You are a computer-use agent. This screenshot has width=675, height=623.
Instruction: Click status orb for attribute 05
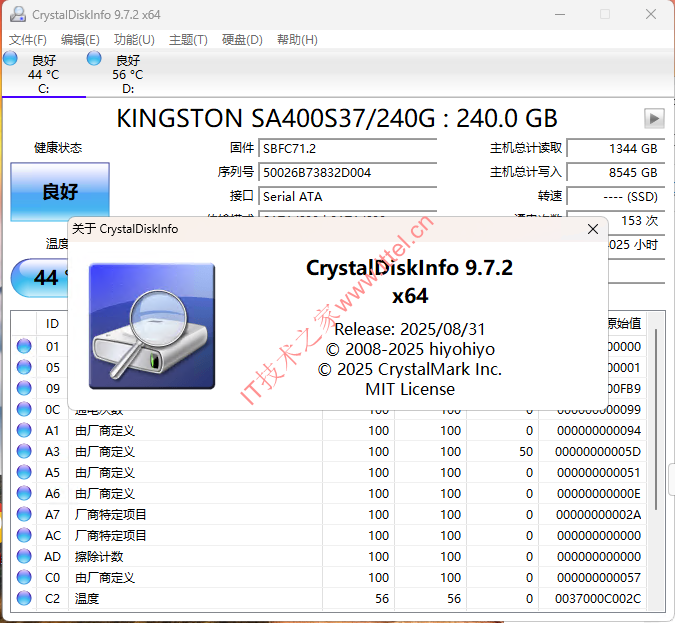coord(24,367)
